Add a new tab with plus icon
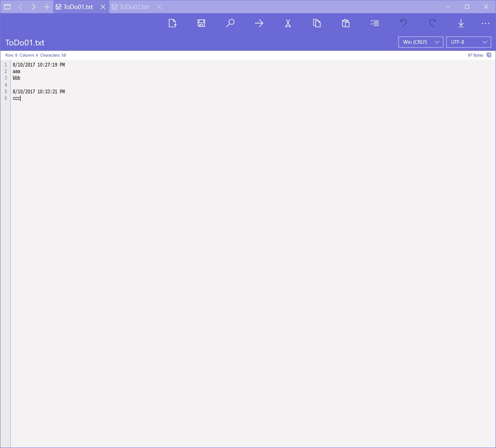Image resolution: width=496 pixels, height=448 pixels. [x=47, y=7]
